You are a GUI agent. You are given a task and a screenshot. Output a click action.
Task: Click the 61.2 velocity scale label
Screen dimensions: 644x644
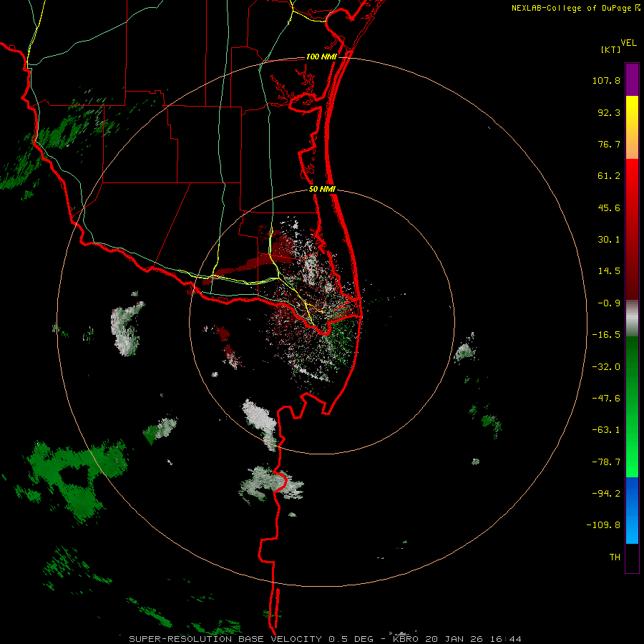(609, 176)
